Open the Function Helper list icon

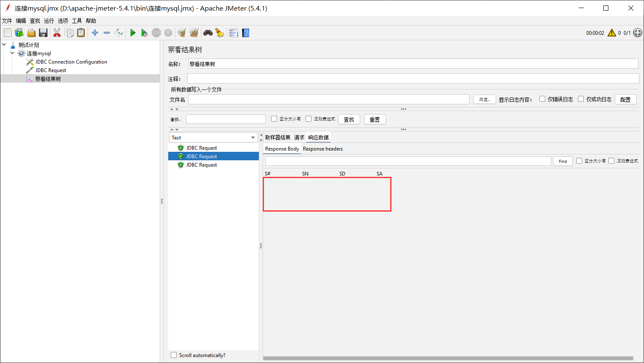click(x=233, y=33)
